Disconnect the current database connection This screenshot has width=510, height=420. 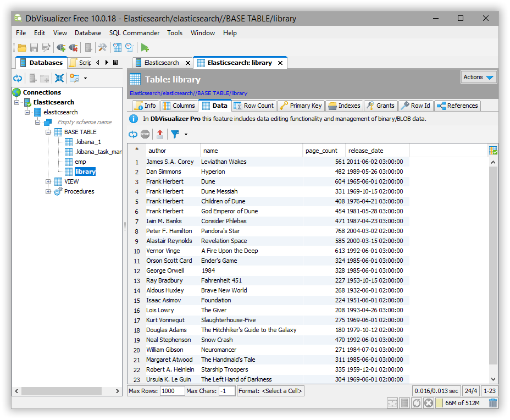(x=73, y=47)
